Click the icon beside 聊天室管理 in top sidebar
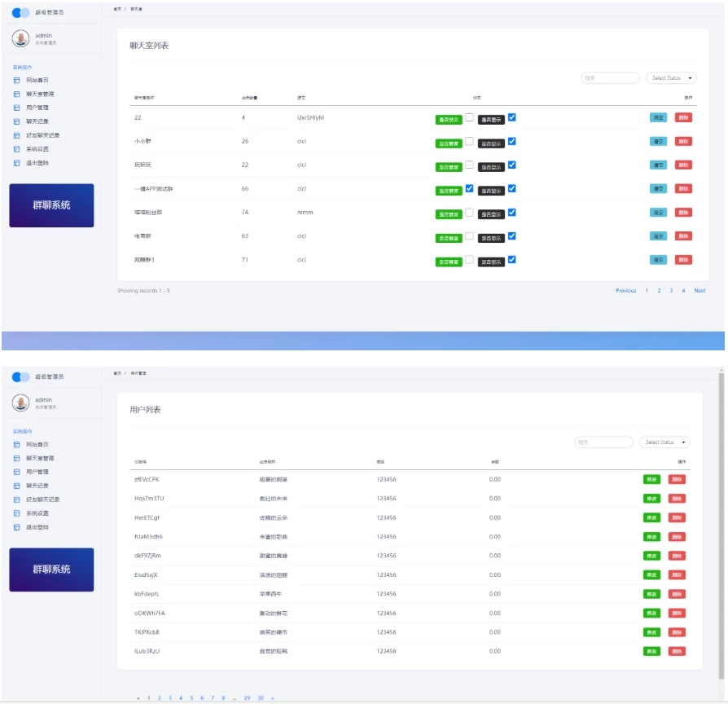 [x=16, y=95]
